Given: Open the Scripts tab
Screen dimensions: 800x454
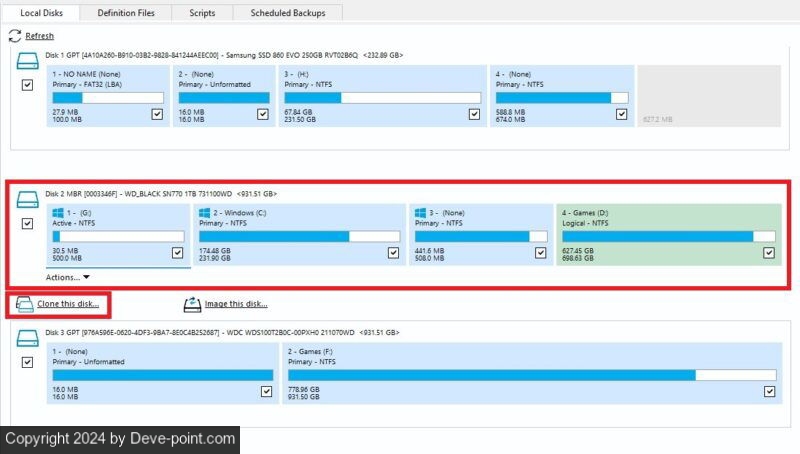Looking at the screenshot, I should 200,13.
